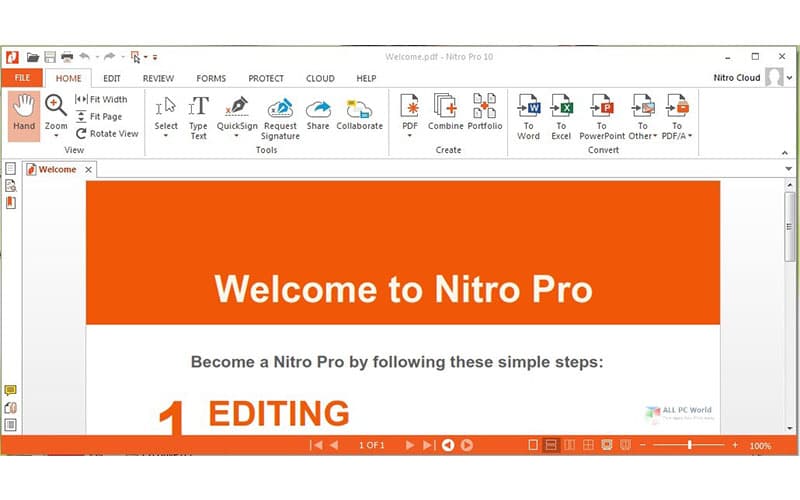Open the document tab list dropdown
This screenshot has width=800, height=500.
coord(788,168)
